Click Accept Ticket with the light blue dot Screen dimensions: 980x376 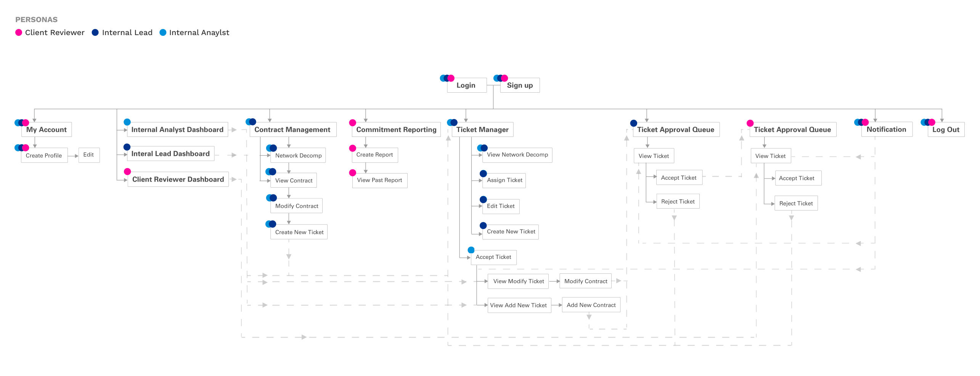(x=493, y=257)
